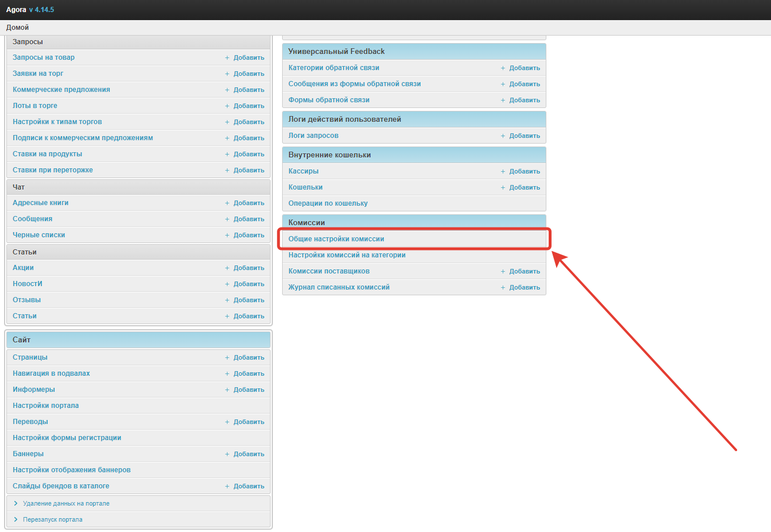Image resolution: width=771 pixels, height=532 pixels.
Task: Click plus icon beside Логи запросов
Action: (503, 136)
